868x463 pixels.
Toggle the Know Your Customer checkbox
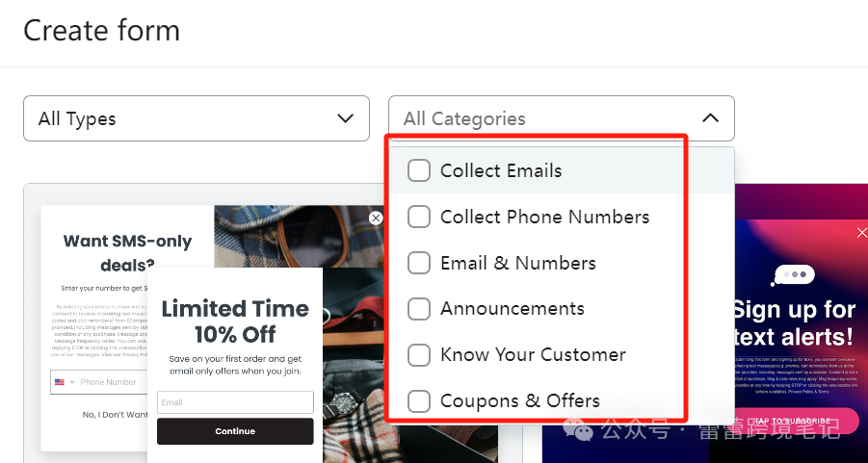coord(419,355)
